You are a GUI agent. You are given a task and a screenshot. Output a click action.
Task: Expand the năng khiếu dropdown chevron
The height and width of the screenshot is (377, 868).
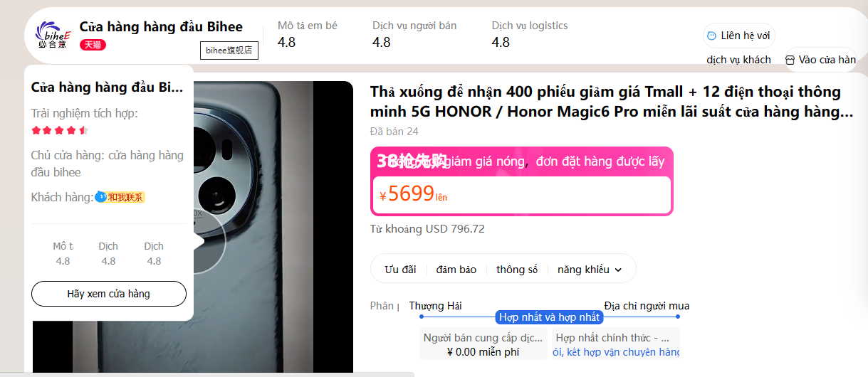click(617, 270)
